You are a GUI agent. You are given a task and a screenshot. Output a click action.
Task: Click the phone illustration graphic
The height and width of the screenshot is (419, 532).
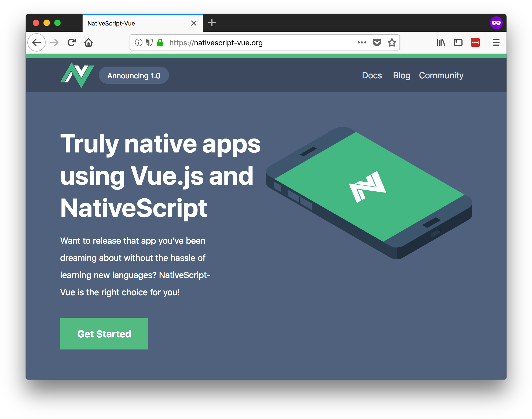(x=369, y=193)
